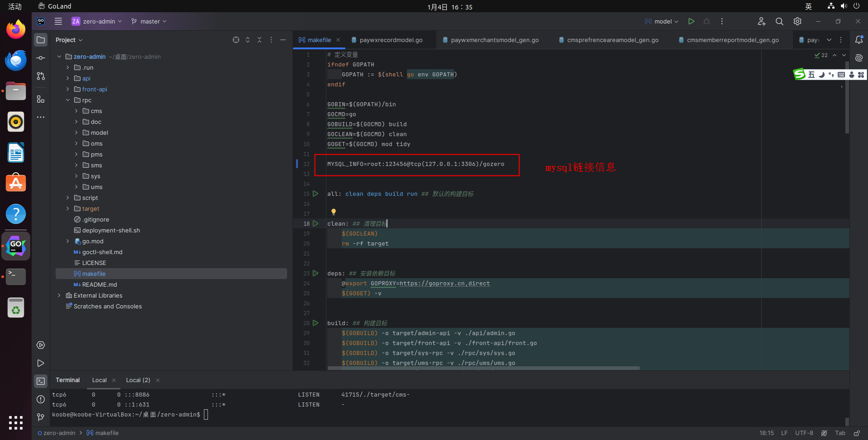Click LF line separator in status bar
The width and height of the screenshot is (868, 440).
[784, 433]
